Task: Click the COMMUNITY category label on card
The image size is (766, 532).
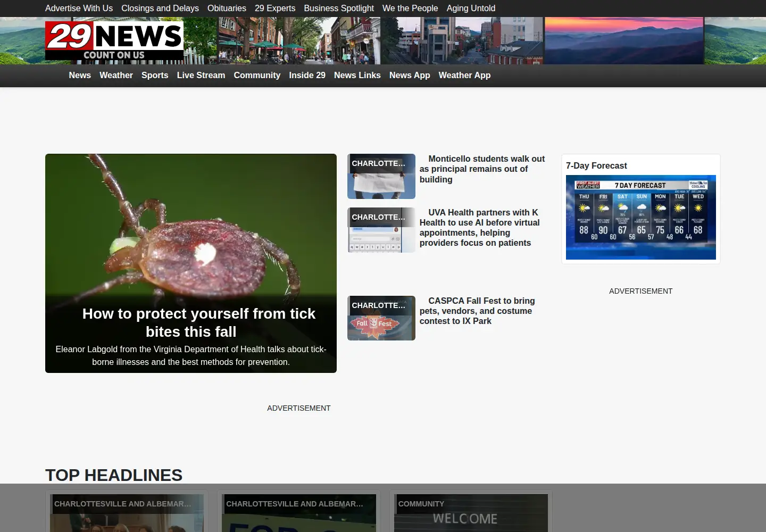Action: tap(421, 504)
